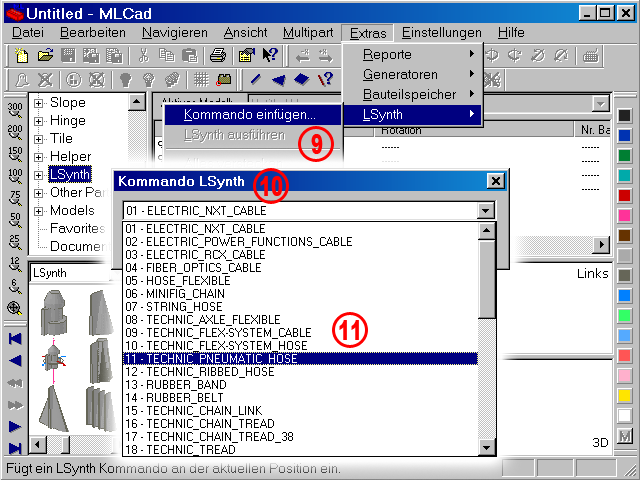The width and height of the screenshot is (640, 480).
Task: Close the Kommando LSynth dialog
Action: pyautogui.click(x=496, y=181)
